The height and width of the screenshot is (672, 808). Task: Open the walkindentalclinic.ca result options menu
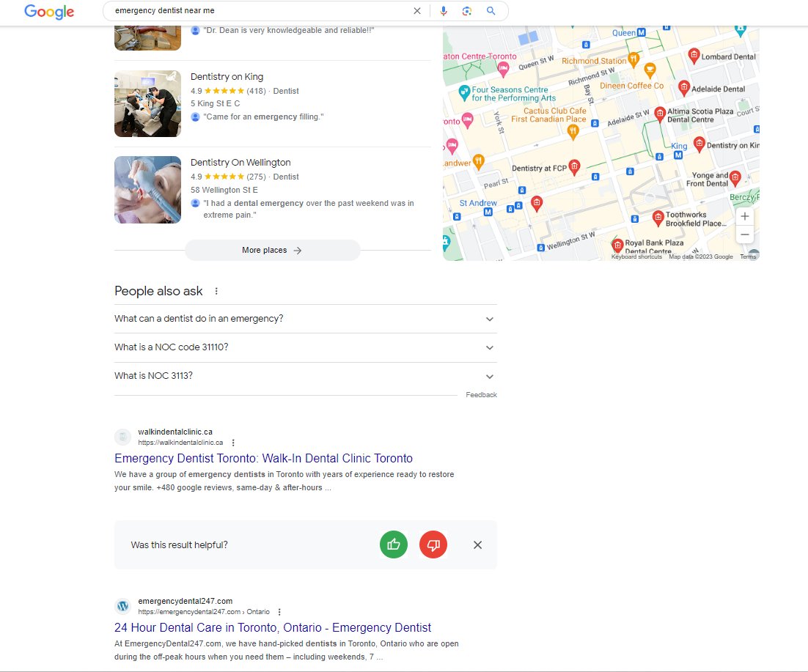(x=233, y=443)
